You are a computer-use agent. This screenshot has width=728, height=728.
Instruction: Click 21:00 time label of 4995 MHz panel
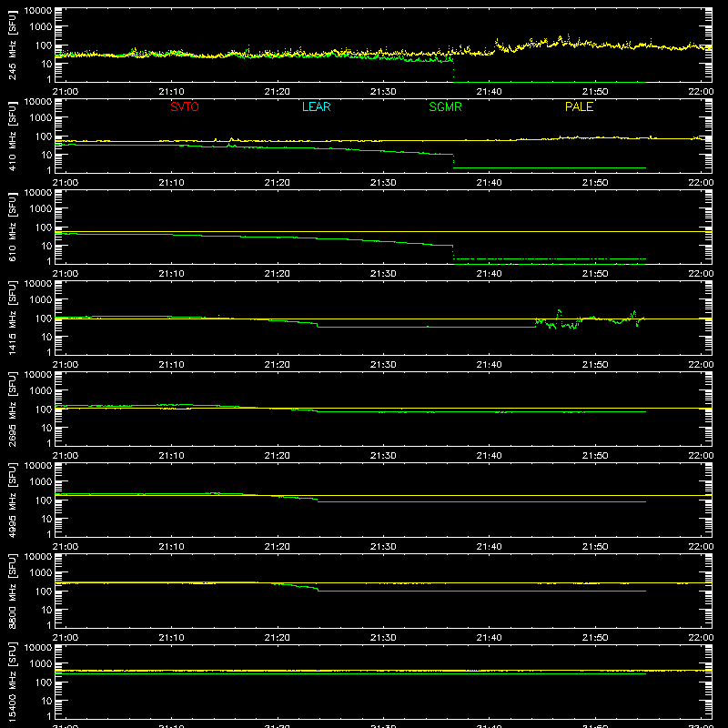pos(65,547)
